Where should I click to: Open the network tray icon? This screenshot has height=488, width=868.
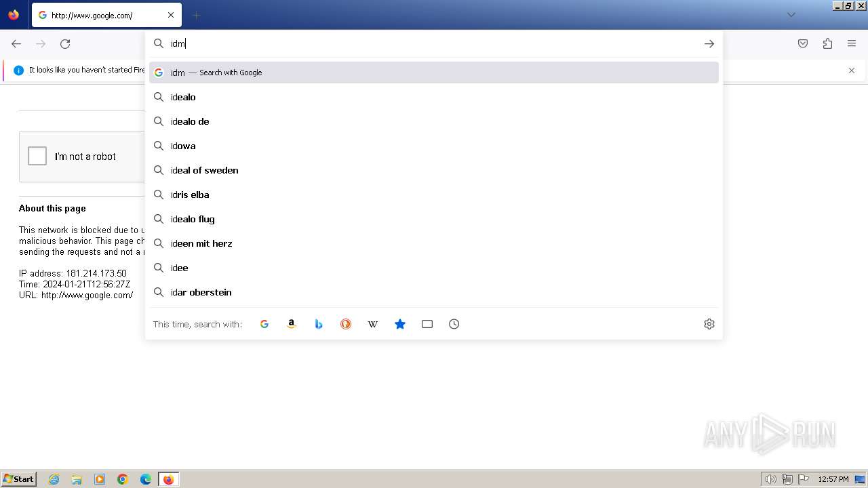(787, 479)
